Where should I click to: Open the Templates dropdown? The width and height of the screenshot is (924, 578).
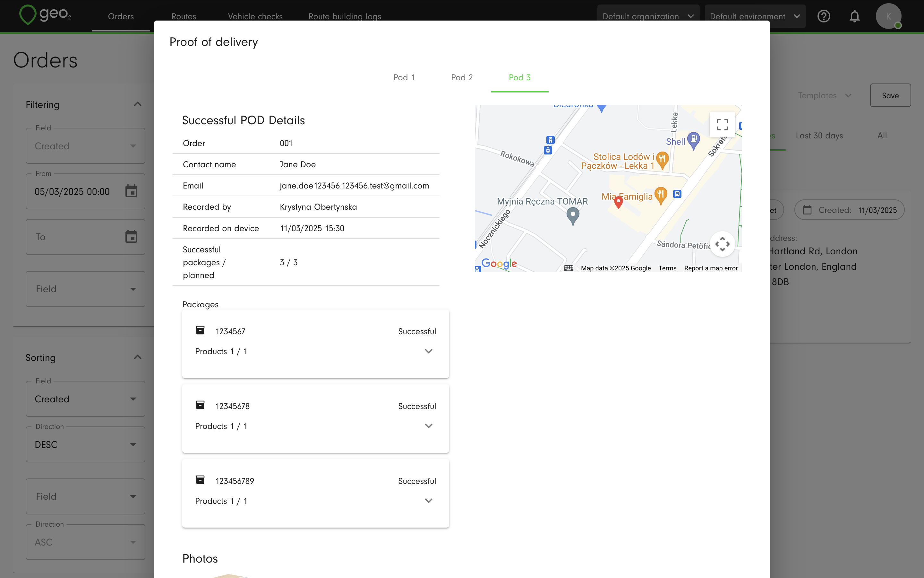[x=825, y=96]
